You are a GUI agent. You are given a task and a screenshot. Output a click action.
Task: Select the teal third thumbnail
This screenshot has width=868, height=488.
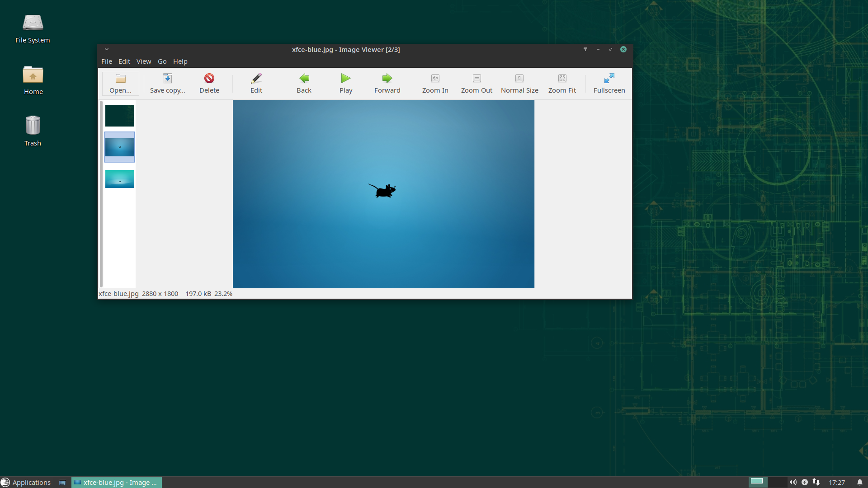(120, 179)
